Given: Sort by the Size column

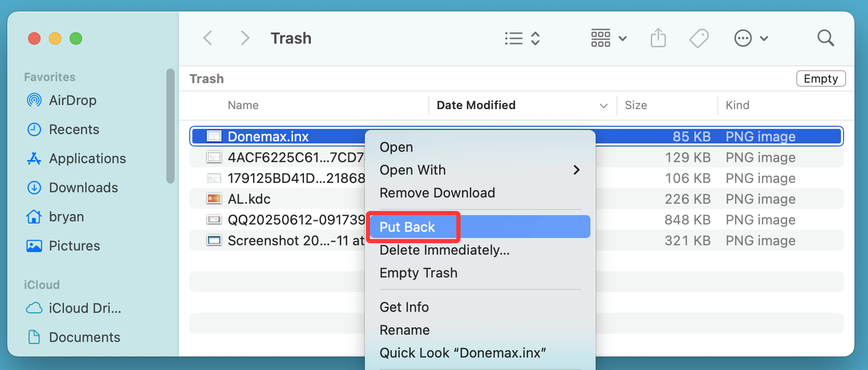Looking at the screenshot, I should [x=636, y=105].
